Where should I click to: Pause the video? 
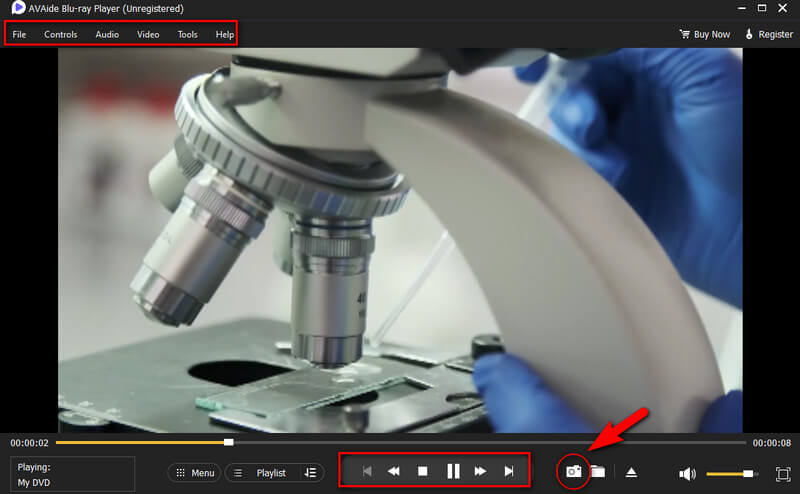pos(453,471)
